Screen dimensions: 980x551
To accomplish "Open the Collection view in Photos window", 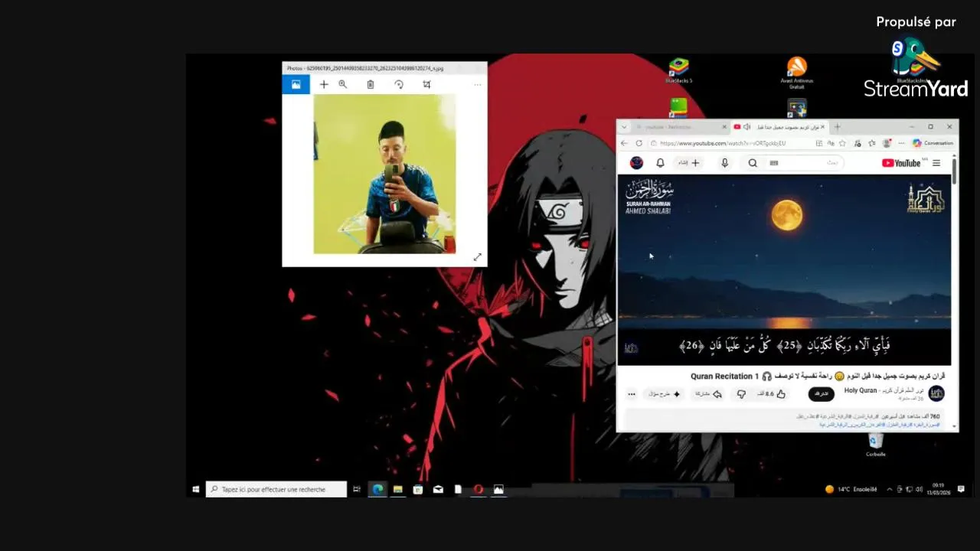I will coord(296,84).
